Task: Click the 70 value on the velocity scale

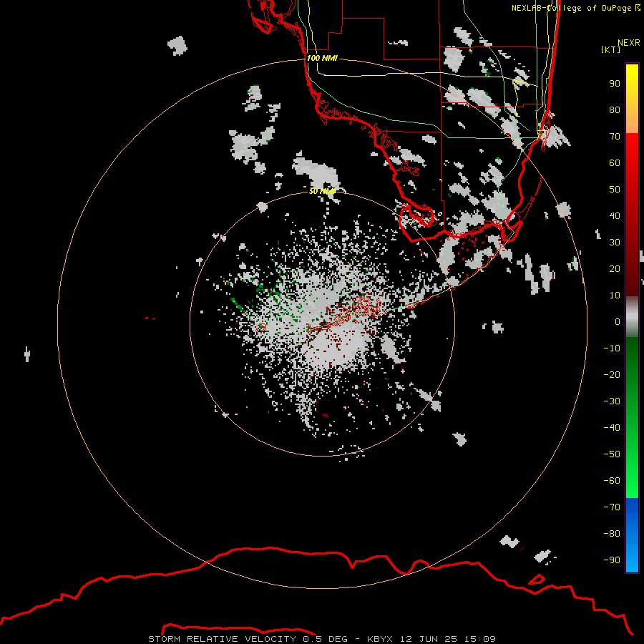Action: pos(615,137)
